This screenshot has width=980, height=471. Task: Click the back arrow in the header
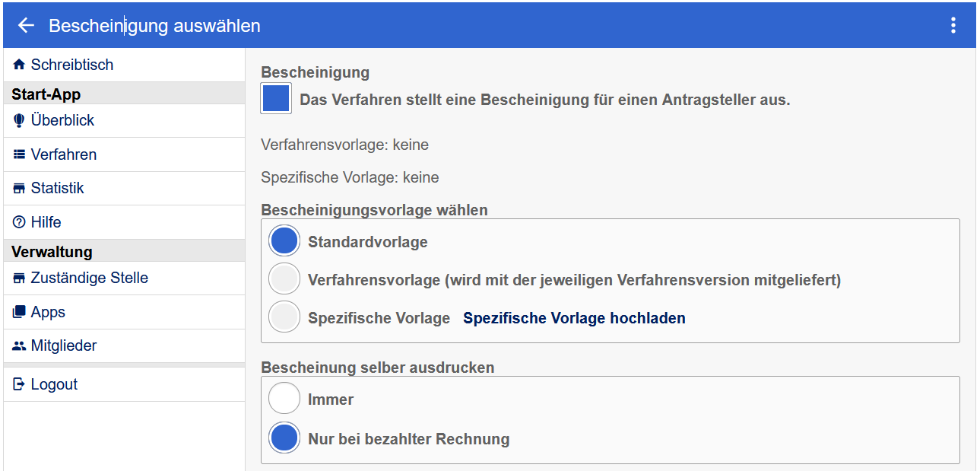point(25,24)
